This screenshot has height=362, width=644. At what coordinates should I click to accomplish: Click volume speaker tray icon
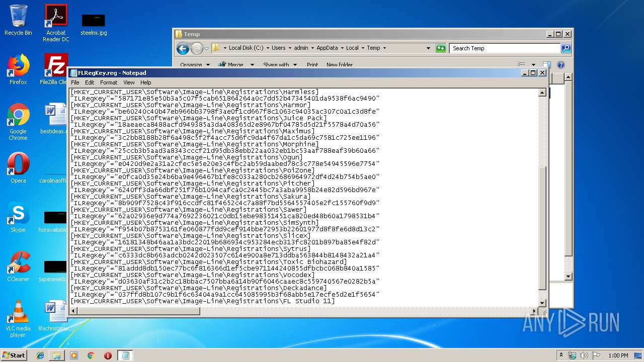(584, 355)
